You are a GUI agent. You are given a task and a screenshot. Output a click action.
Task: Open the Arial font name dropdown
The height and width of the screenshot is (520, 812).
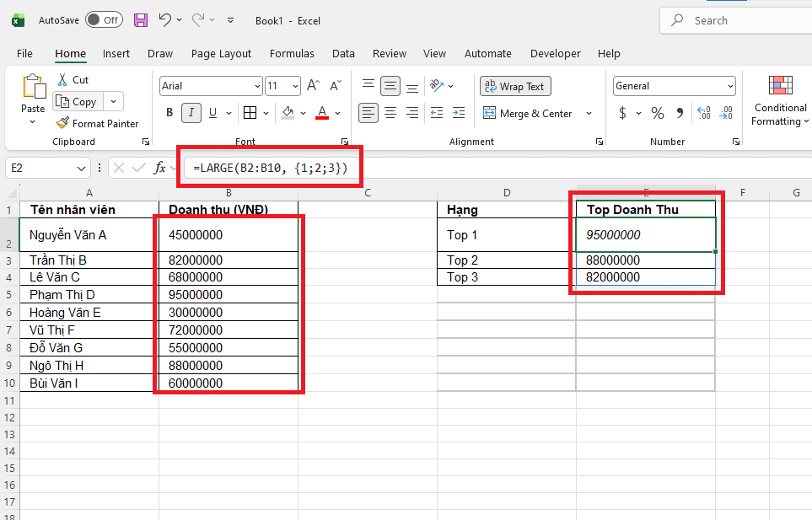257,86
